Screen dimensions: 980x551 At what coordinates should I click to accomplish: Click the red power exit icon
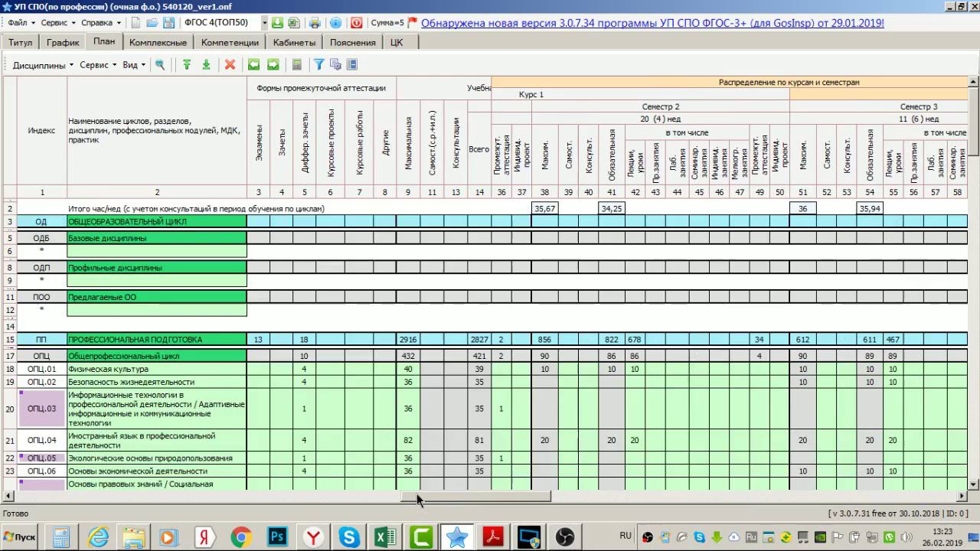click(356, 23)
